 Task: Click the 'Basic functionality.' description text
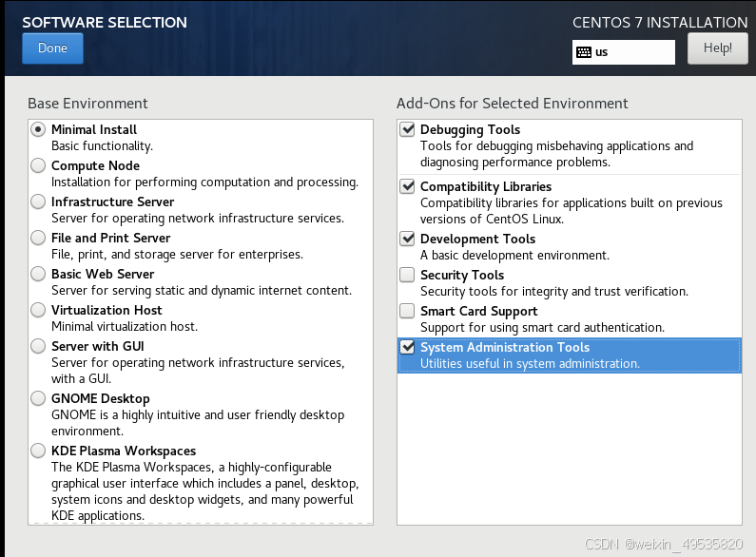coord(102,146)
